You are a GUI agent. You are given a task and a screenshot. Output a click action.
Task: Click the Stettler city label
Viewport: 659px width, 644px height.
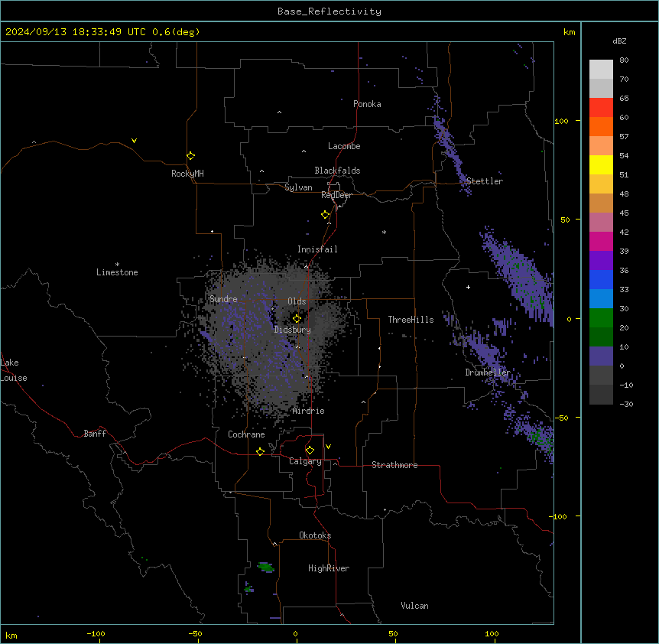485,181
